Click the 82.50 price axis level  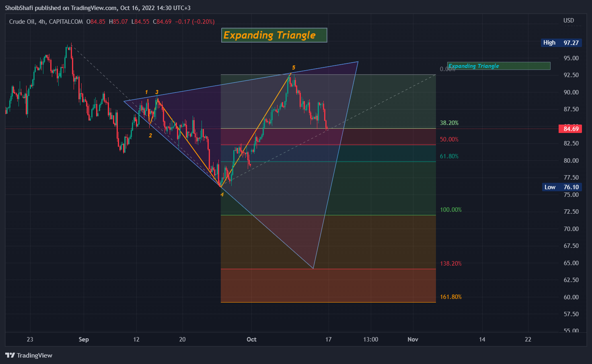571,143
